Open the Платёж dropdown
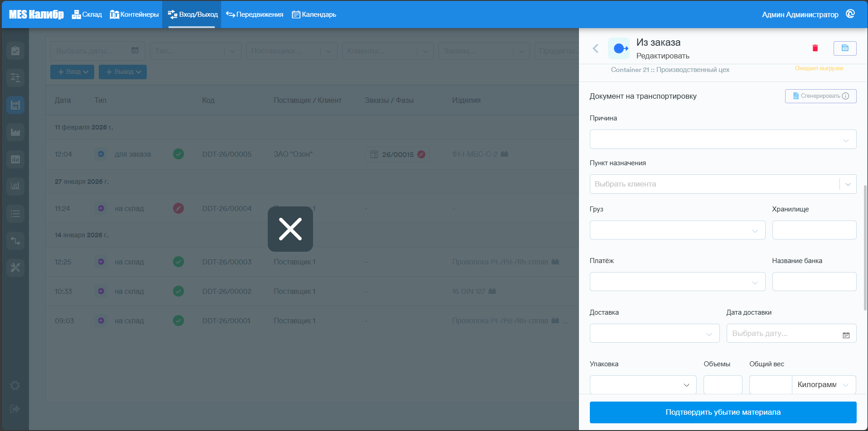The image size is (868, 431). [x=678, y=282]
